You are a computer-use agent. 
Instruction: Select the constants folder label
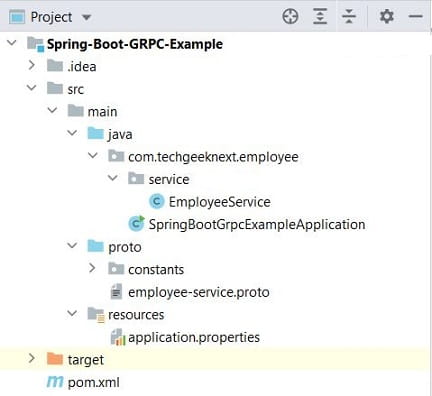point(156,269)
